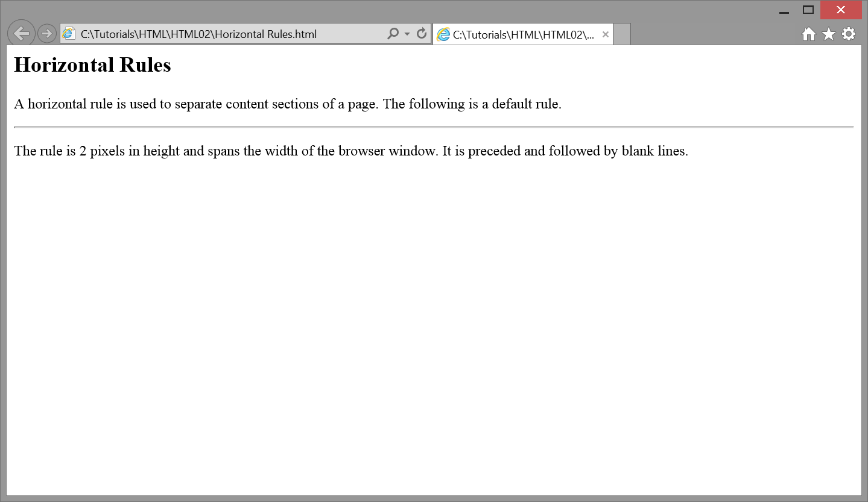Image resolution: width=868 pixels, height=502 pixels.
Task: Click the address bar showing Horizontal Rules.html
Action: (x=229, y=34)
